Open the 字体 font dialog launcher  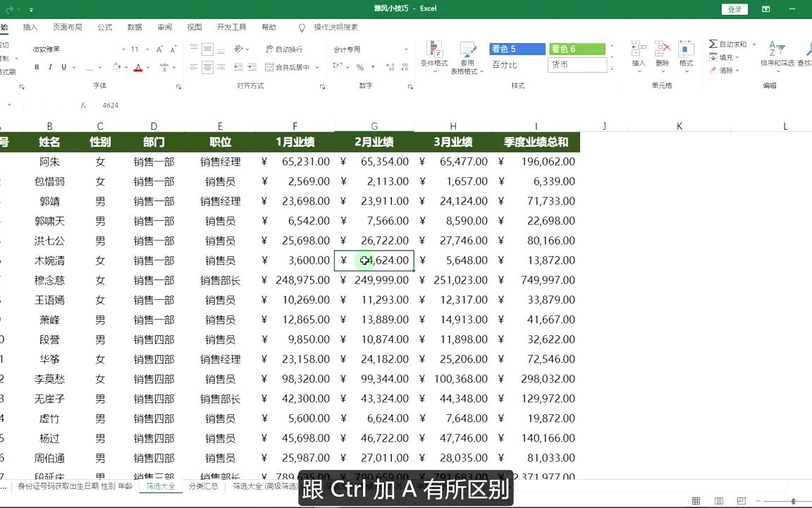point(178,87)
